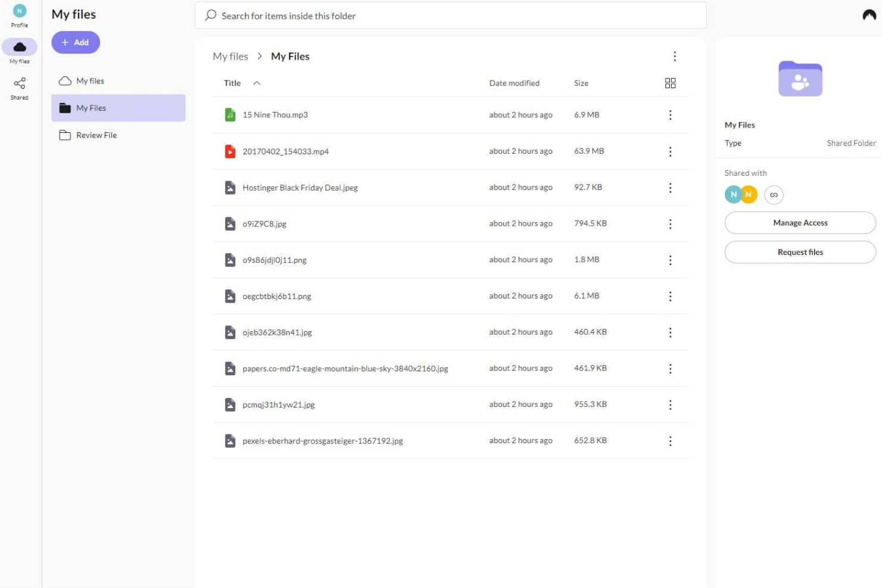The image size is (882, 588).
Task: Open more options for Hostinger Black Friday Deal.jpeg
Action: 670,188
